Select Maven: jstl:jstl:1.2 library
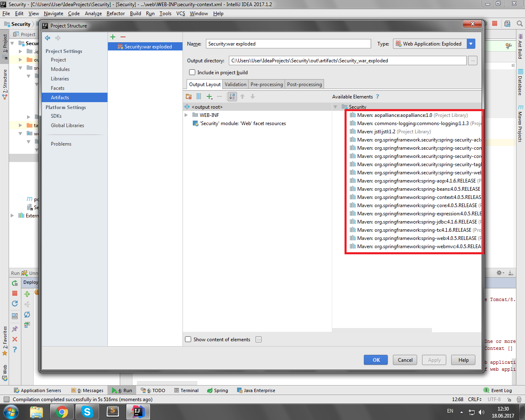 click(x=390, y=132)
